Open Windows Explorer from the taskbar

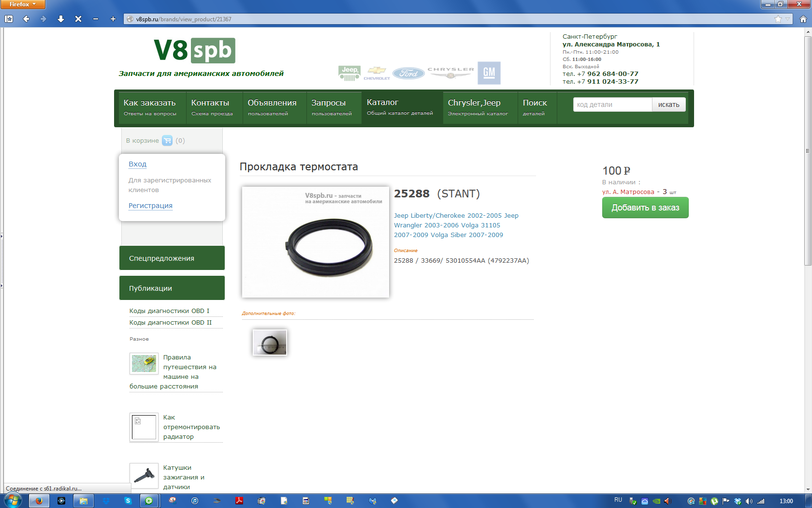[83, 501]
